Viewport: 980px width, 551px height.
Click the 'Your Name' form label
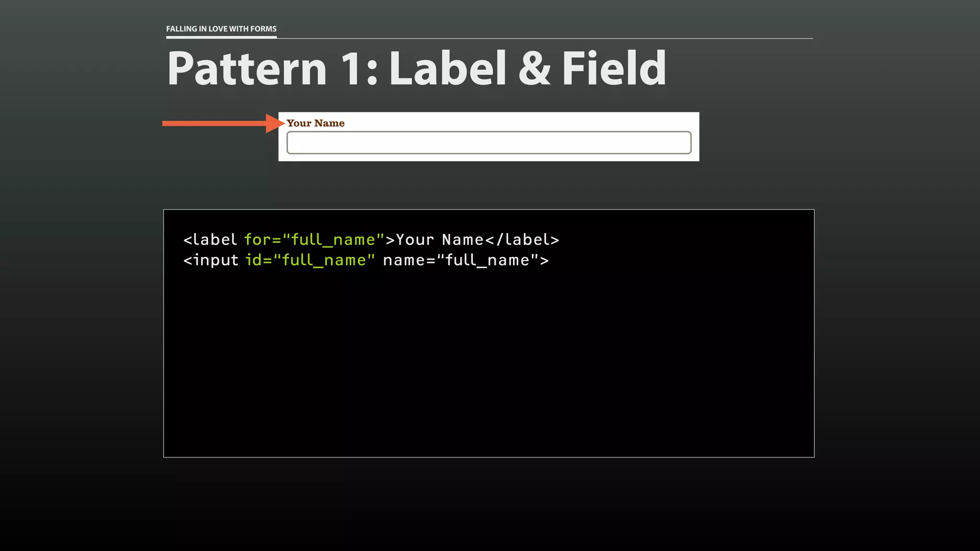[x=315, y=123]
